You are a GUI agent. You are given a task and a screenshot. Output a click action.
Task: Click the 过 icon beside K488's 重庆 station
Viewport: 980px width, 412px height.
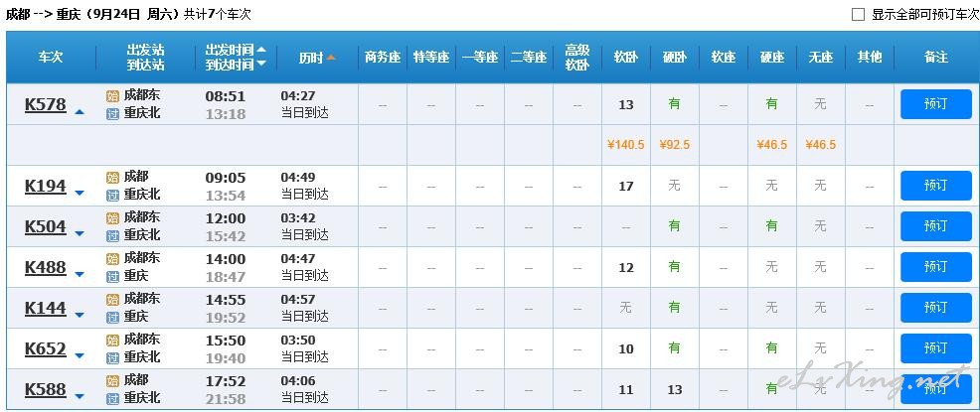pyautogui.click(x=112, y=277)
